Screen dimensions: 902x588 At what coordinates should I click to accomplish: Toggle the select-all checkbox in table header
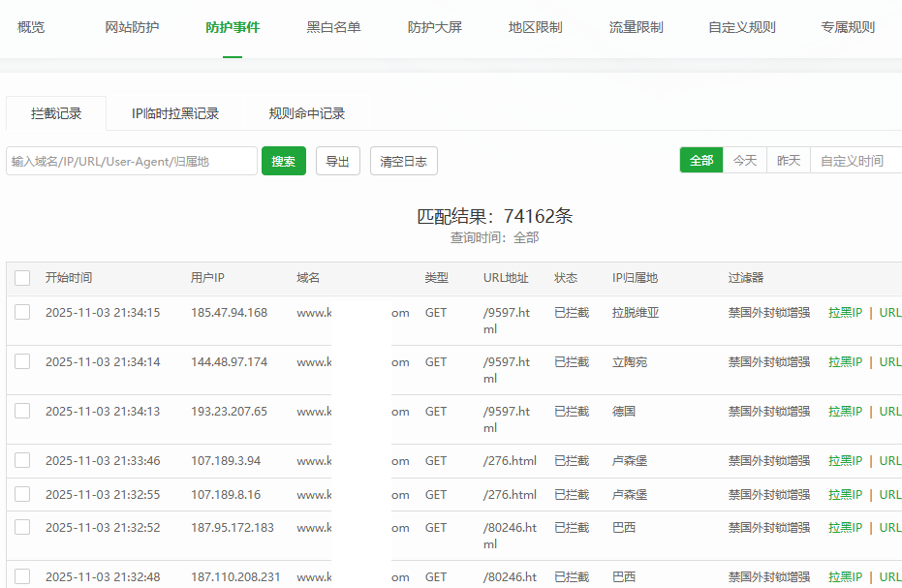(x=22, y=278)
